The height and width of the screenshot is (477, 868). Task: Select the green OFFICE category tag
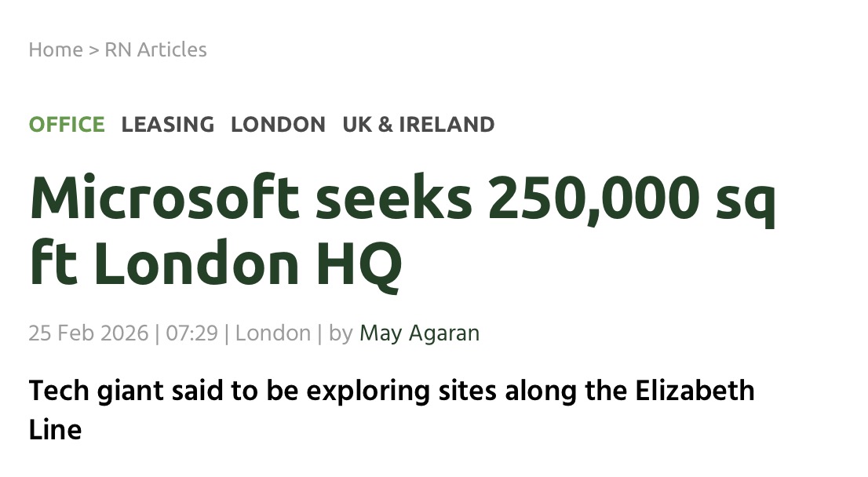[67, 124]
